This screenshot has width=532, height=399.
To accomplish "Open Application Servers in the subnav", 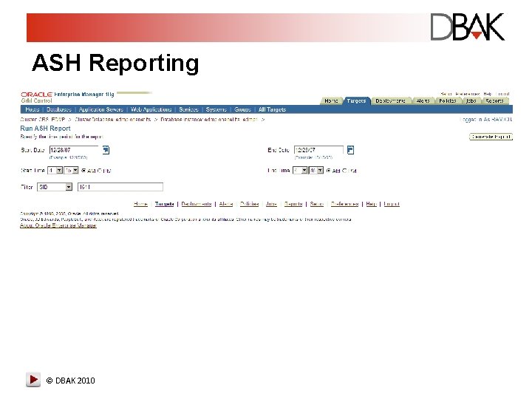I will coord(101,109).
